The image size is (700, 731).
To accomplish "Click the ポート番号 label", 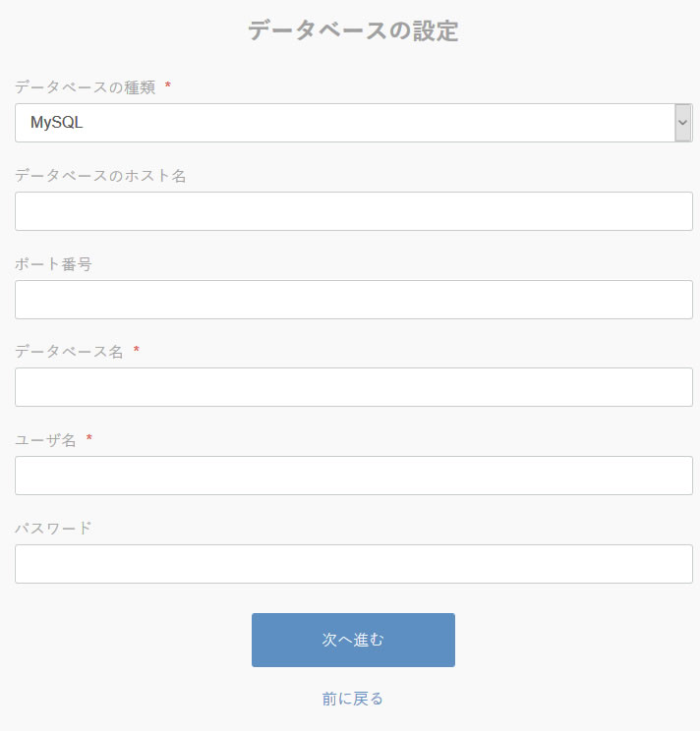I will pos(53,264).
